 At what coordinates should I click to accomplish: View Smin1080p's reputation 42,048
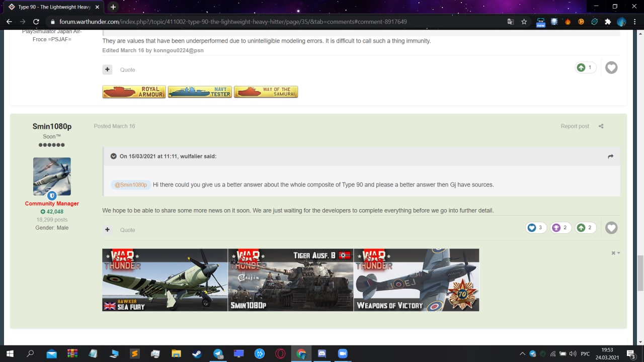click(x=52, y=212)
